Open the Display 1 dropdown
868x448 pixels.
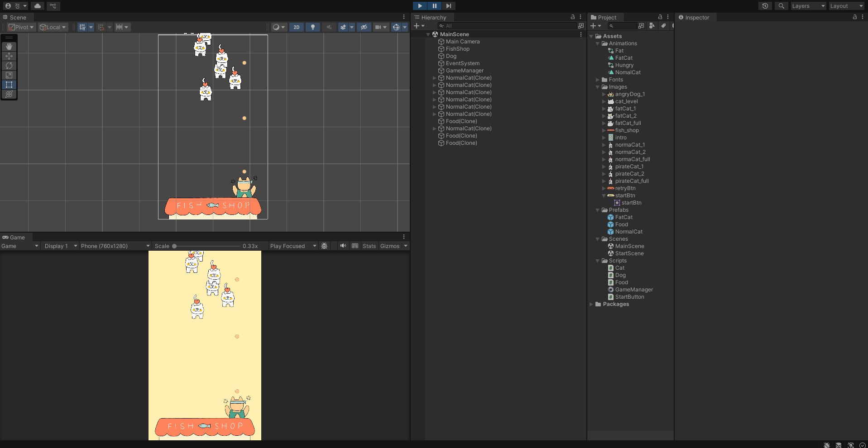60,246
